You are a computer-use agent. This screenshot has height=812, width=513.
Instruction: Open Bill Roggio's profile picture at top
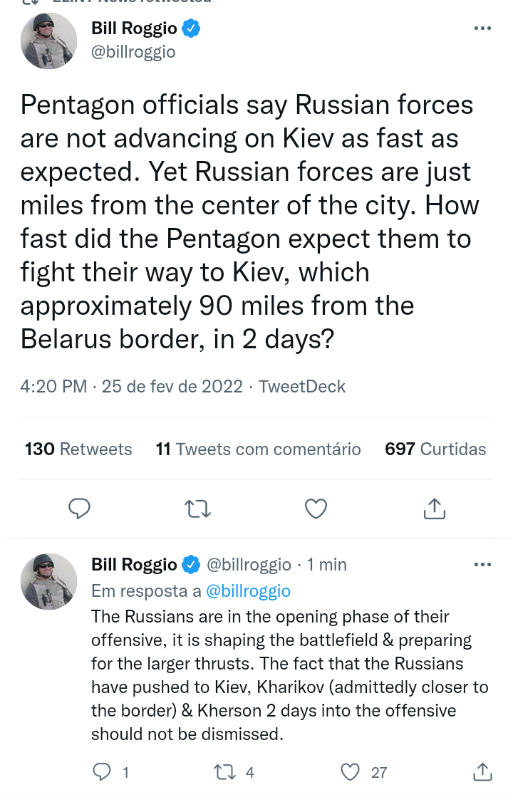click(48, 41)
